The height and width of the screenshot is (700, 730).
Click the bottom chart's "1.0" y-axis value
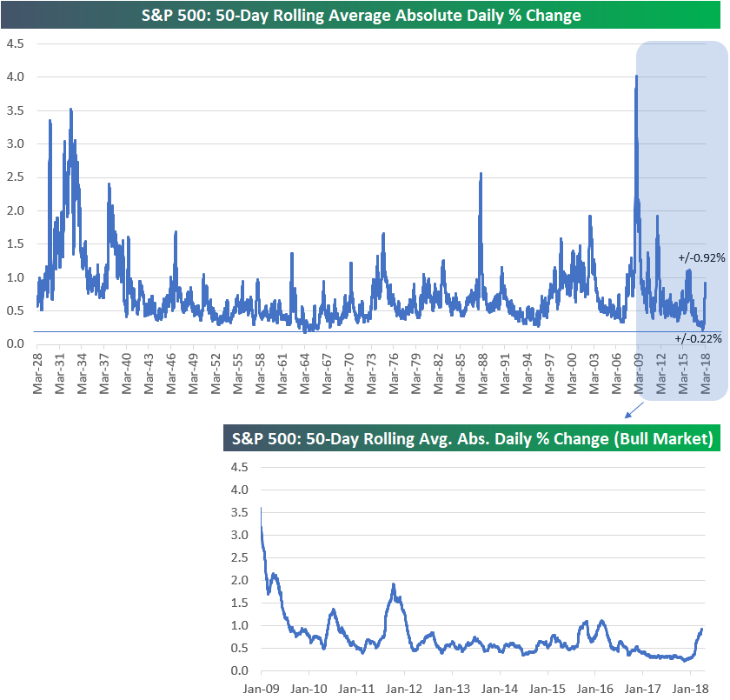pos(240,625)
